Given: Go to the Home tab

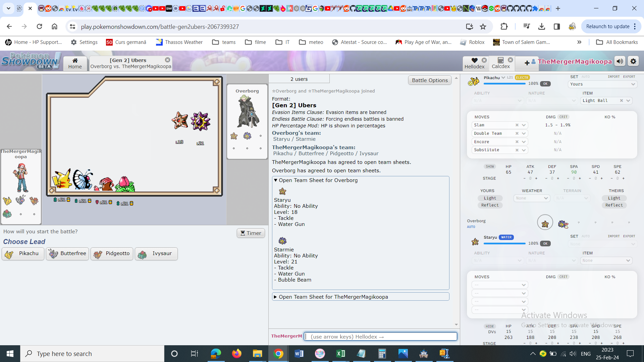Looking at the screenshot, I should pyautogui.click(x=75, y=63).
